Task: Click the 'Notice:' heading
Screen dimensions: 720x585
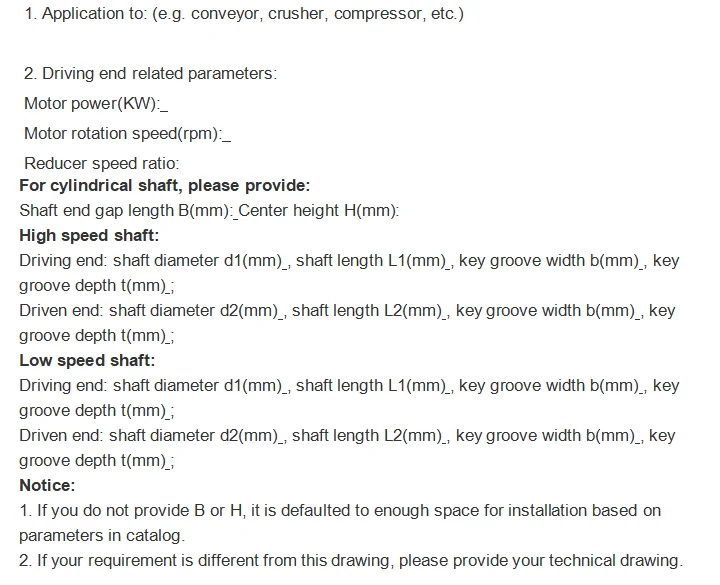Action: (47, 485)
